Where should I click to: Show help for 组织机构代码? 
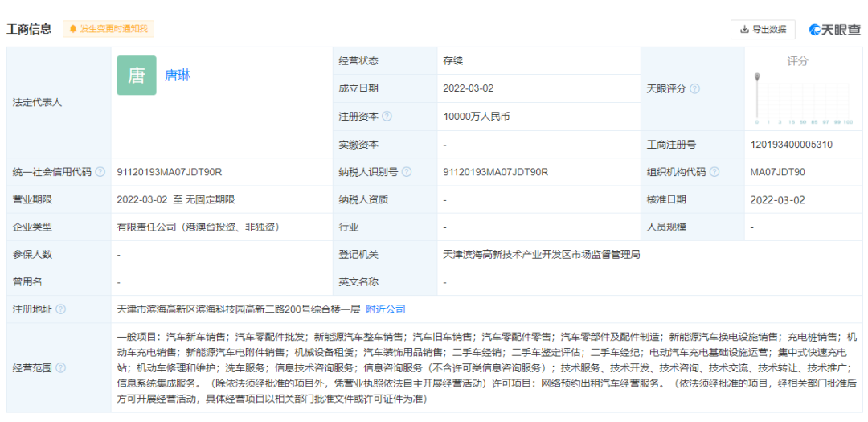click(x=714, y=172)
